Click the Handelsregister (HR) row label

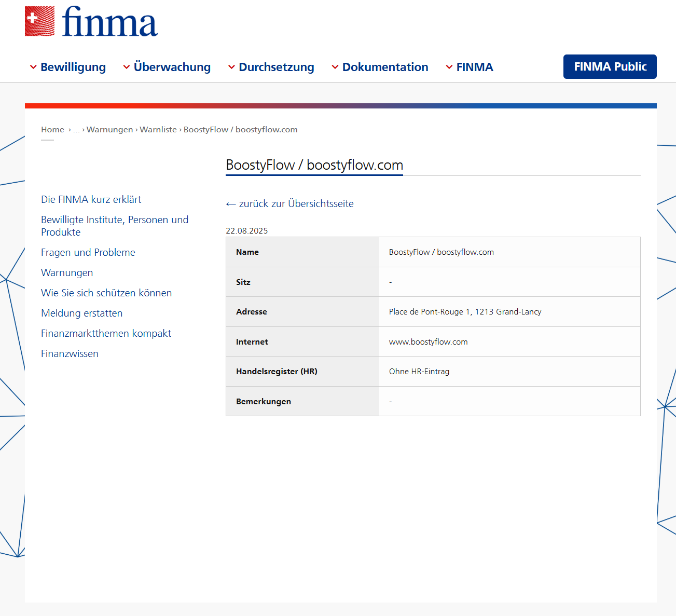(277, 372)
